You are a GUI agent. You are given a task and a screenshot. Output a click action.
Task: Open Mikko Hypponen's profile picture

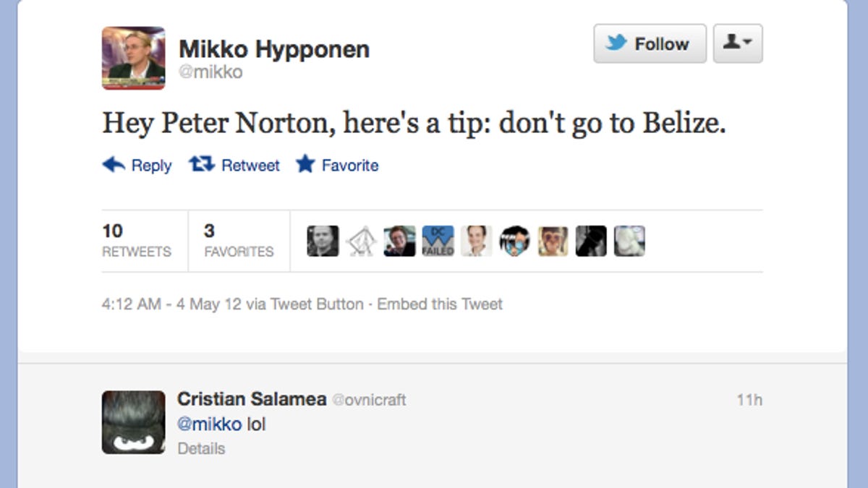[x=133, y=58]
